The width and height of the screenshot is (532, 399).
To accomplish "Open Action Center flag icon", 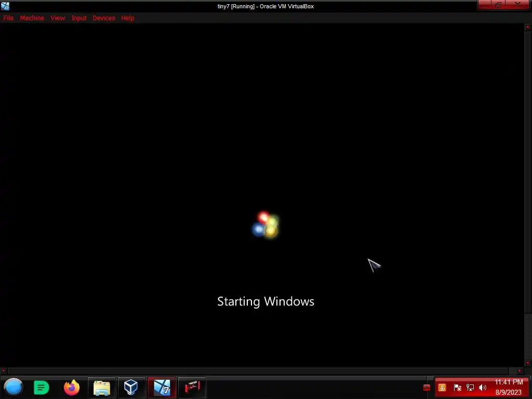I will click(457, 388).
